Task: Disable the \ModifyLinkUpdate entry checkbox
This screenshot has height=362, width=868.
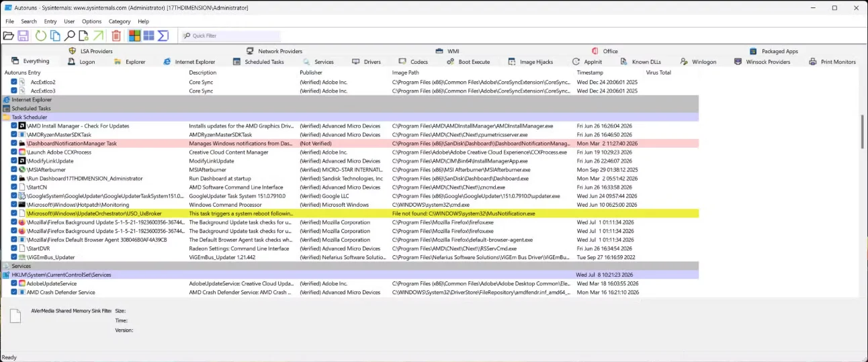Action: pyautogui.click(x=14, y=161)
